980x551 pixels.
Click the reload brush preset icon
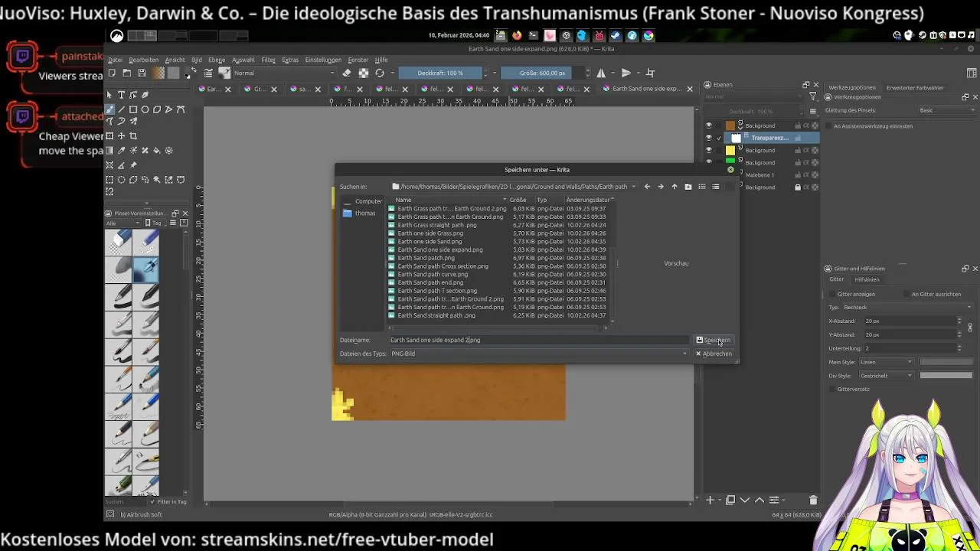(380, 73)
